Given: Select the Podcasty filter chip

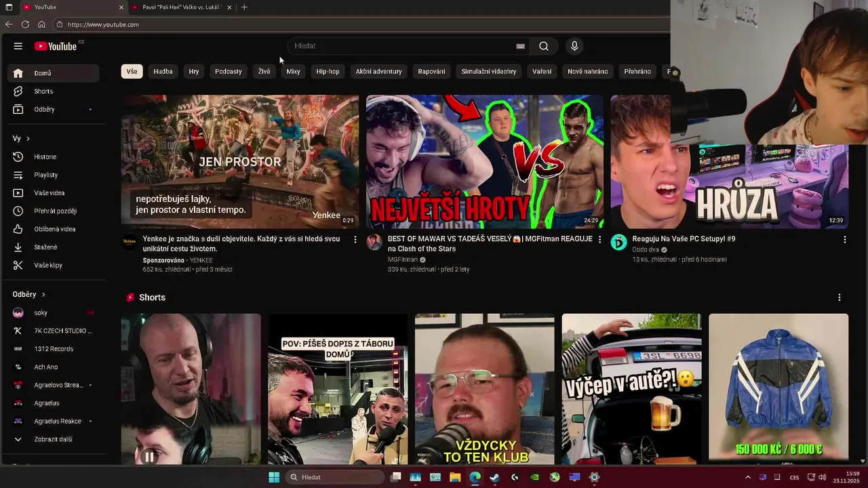Looking at the screenshot, I should click(x=229, y=71).
